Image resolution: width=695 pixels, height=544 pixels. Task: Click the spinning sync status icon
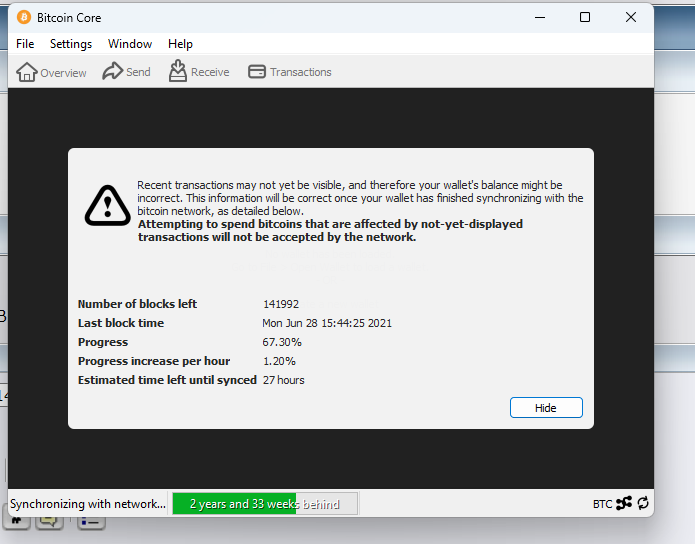(x=643, y=503)
